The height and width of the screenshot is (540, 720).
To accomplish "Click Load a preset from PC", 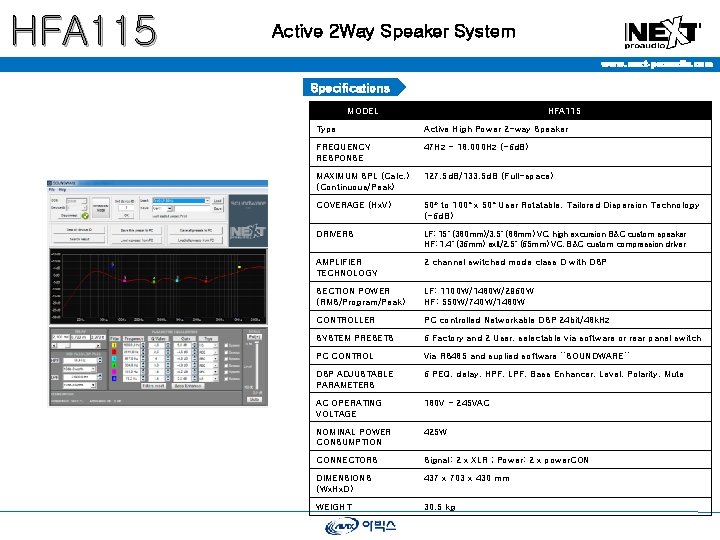I will 136,240.
